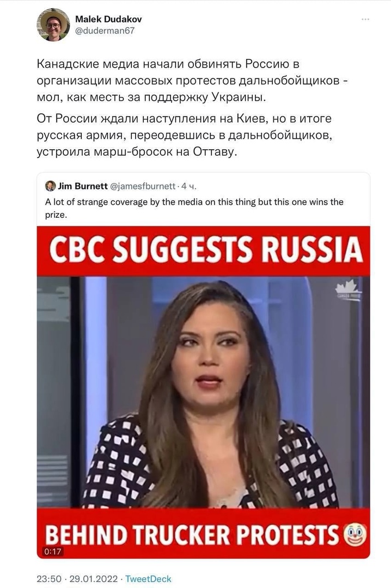Open the three-dot more options menu
Image resolution: width=391 pixels, height=588 pixels.
click(365, 19)
